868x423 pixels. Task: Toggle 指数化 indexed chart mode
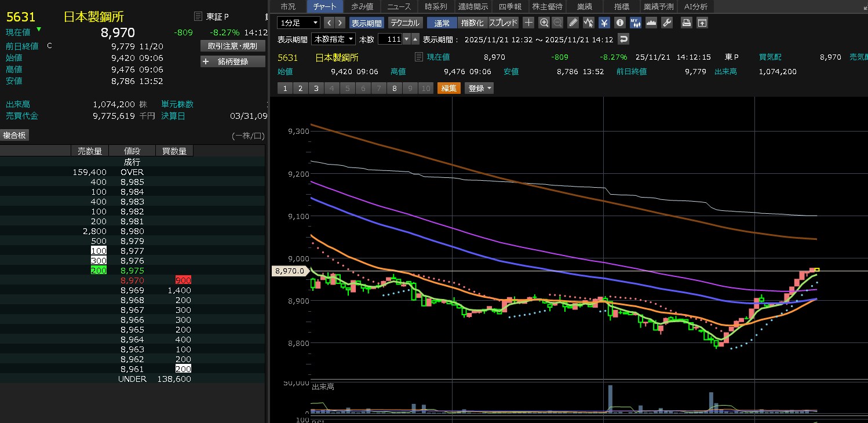coord(472,23)
